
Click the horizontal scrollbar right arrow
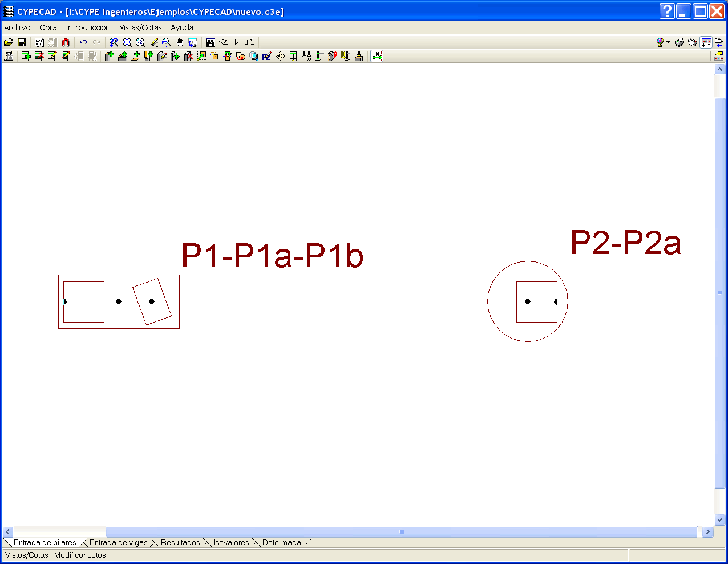[x=707, y=531]
